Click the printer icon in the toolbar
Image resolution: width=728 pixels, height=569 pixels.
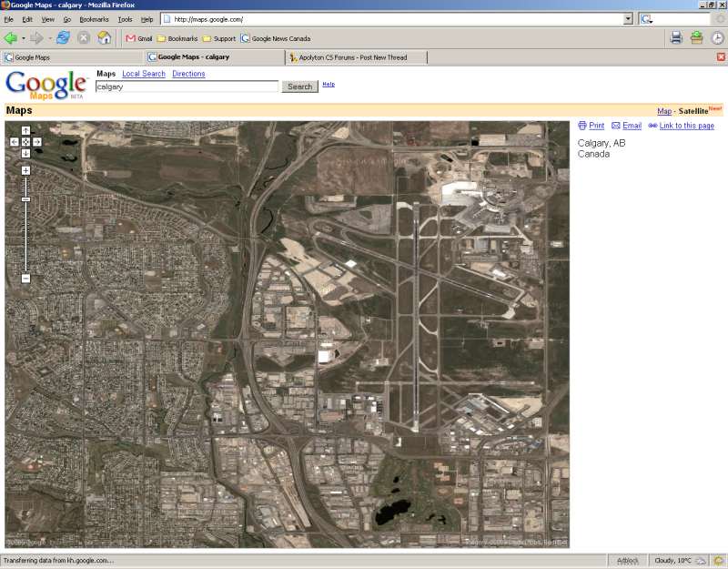[x=676, y=37]
